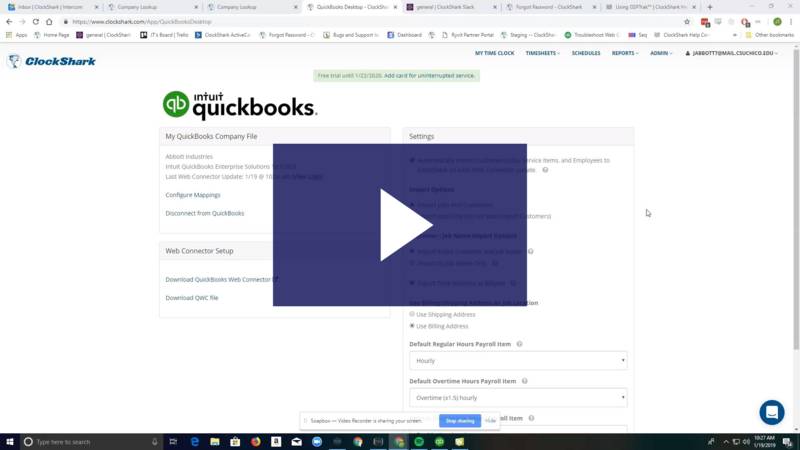Show hidden system tray icons chevron
Screen dimensions: 800x450
coord(726,442)
